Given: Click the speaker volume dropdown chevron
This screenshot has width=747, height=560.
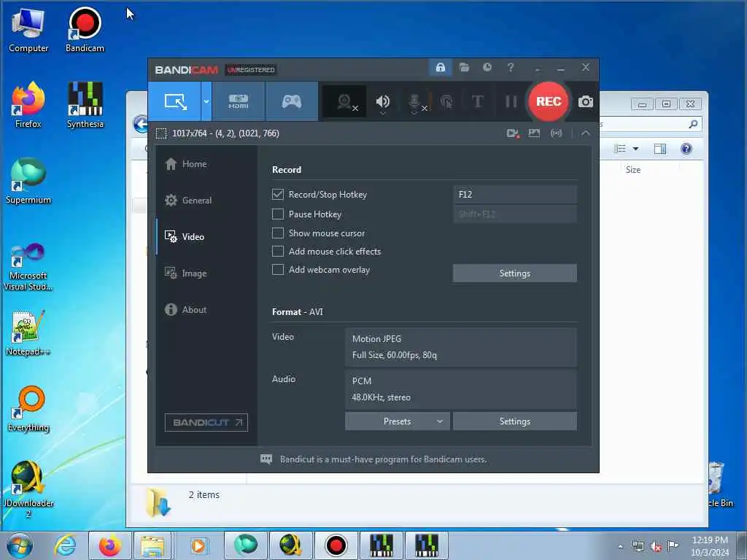Looking at the screenshot, I should click(382, 113).
